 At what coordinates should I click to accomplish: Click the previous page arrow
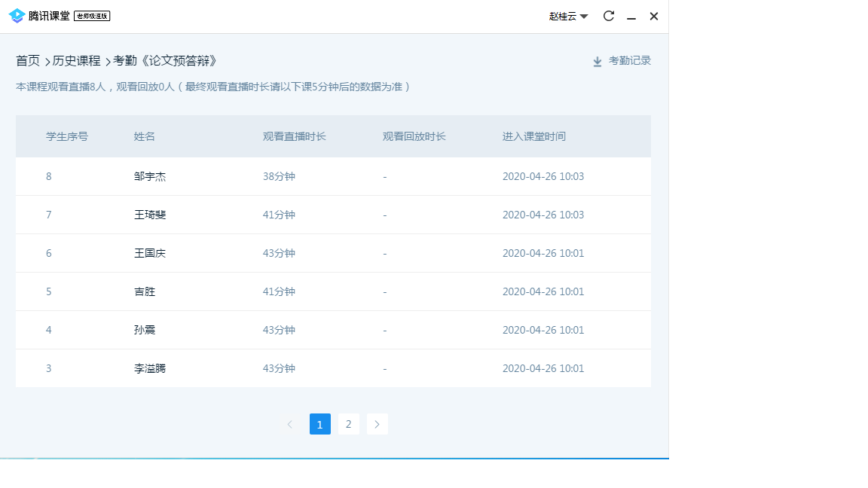[x=290, y=424]
